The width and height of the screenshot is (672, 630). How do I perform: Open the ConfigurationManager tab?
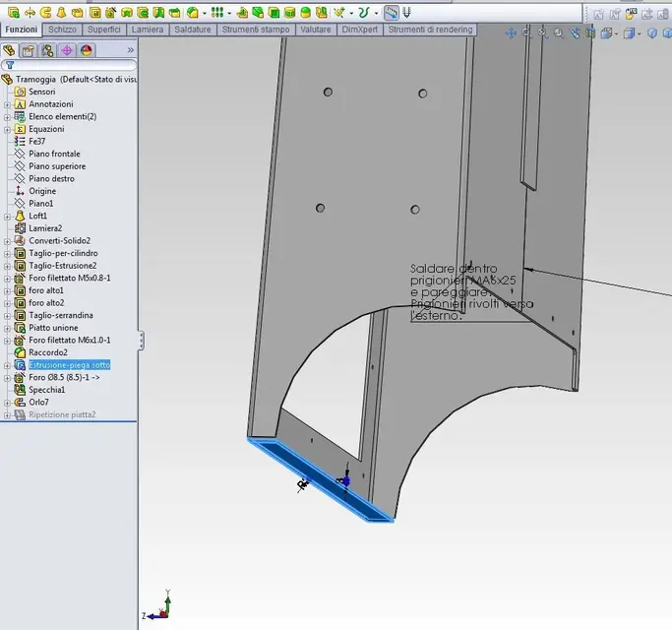click(x=47, y=50)
